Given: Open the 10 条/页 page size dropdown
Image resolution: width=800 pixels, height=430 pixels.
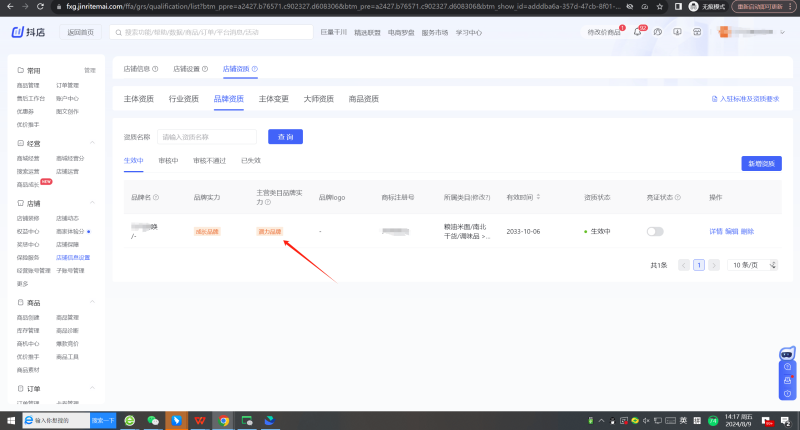Looking at the screenshot, I should 754,265.
